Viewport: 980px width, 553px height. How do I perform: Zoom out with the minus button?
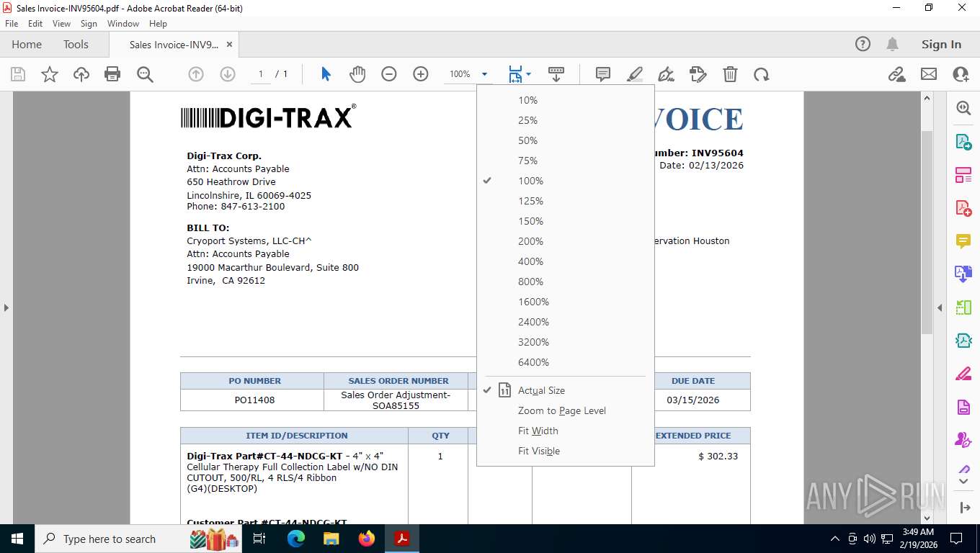(x=389, y=74)
